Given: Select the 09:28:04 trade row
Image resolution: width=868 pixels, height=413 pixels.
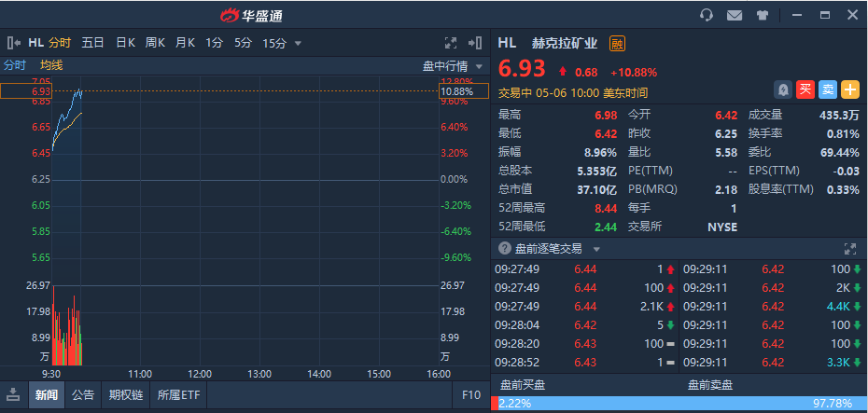Looking at the screenshot, I should point(584,325).
